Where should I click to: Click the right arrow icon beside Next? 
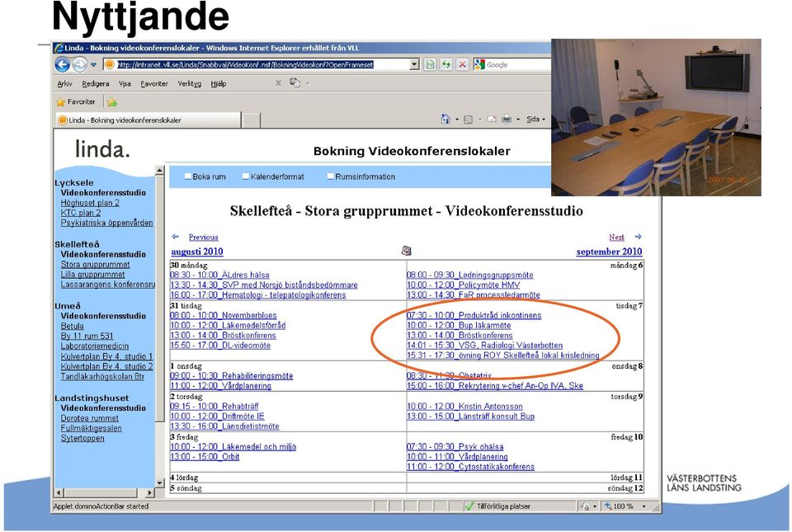tap(639, 237)
